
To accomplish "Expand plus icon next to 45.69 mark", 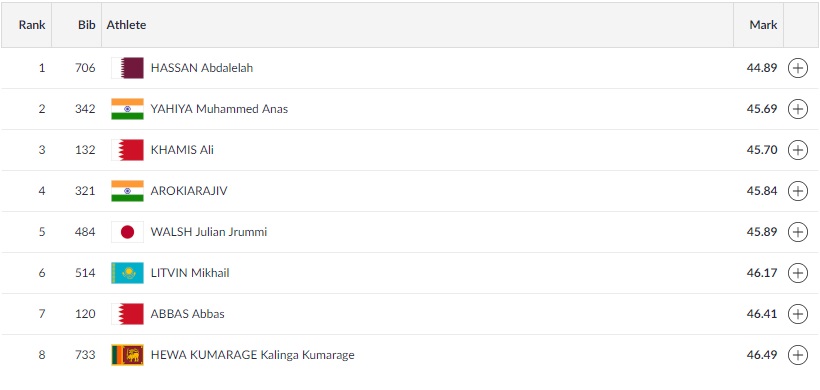I will point(798,109).
